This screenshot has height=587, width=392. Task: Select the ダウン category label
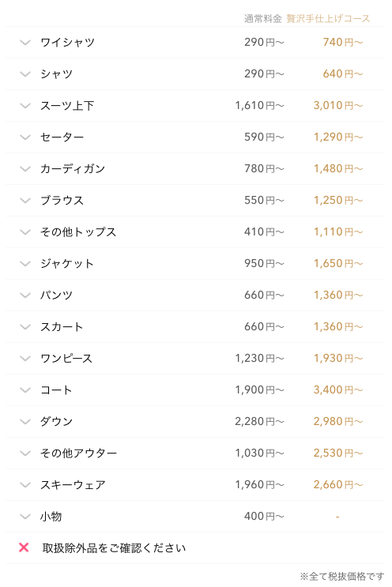click(57, 422)
